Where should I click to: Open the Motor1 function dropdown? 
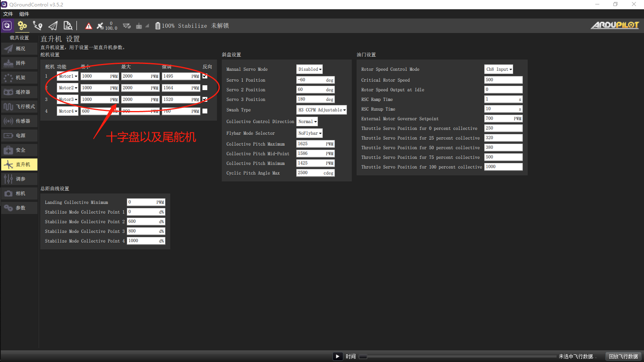point(68,76)
